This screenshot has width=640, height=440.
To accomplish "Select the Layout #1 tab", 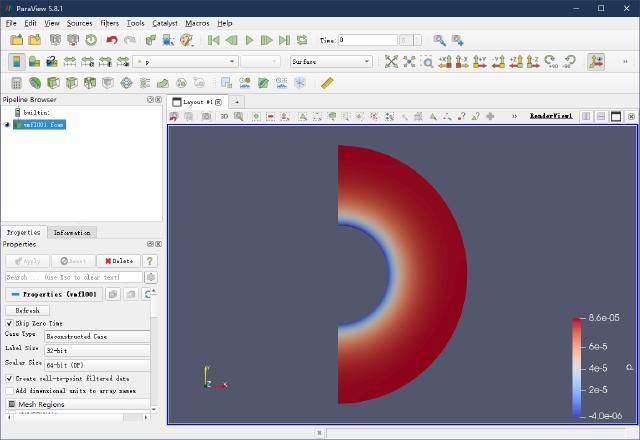I will click(198, 102).
